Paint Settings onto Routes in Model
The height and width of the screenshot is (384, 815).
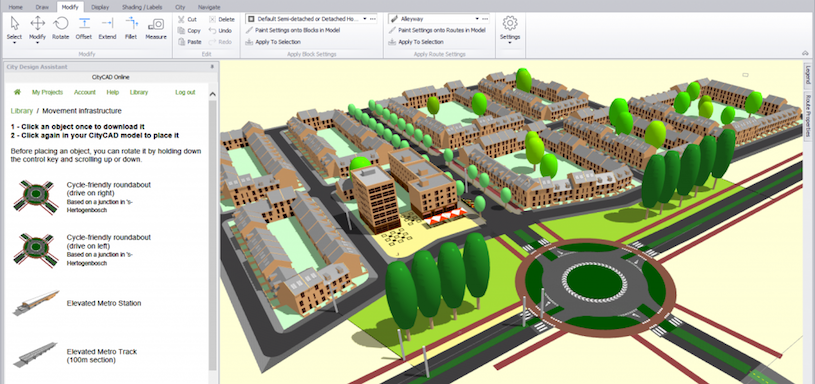pos(437,30)
